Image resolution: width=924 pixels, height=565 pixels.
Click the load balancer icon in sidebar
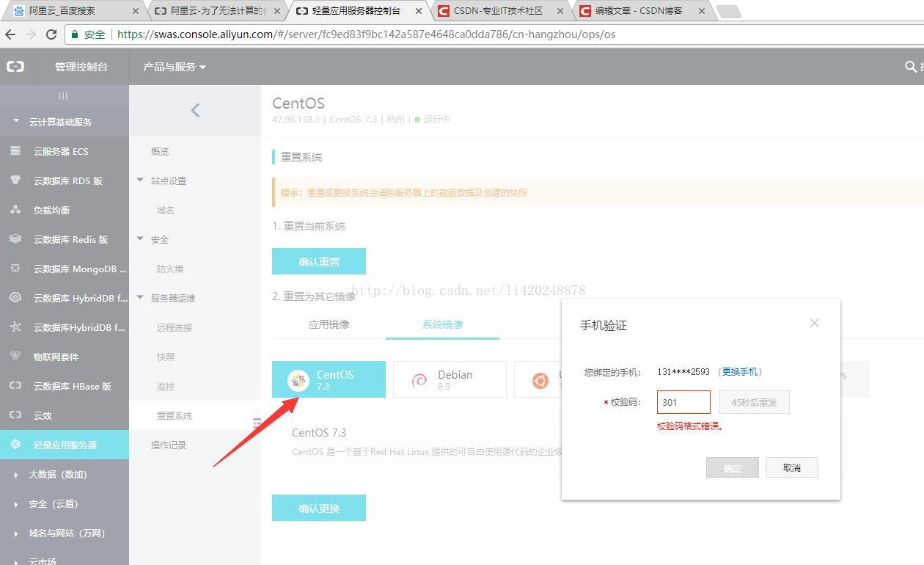click(x=15, y=210)
